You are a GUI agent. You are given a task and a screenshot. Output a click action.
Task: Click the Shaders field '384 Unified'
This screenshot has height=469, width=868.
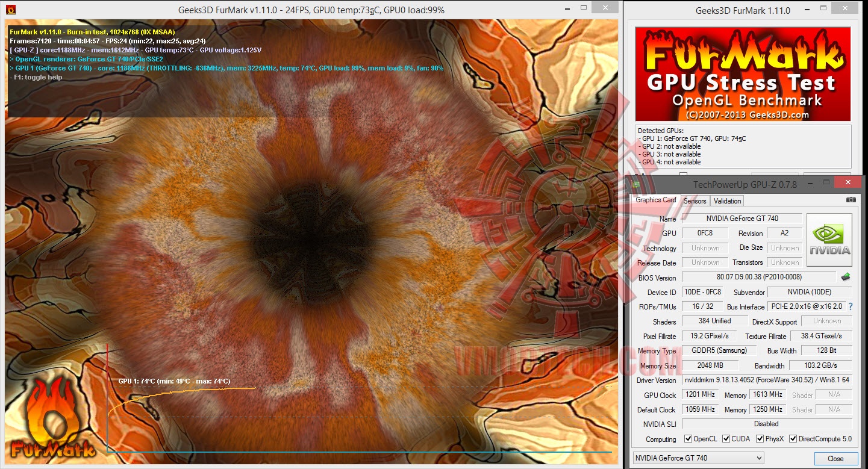click(714, 321)
